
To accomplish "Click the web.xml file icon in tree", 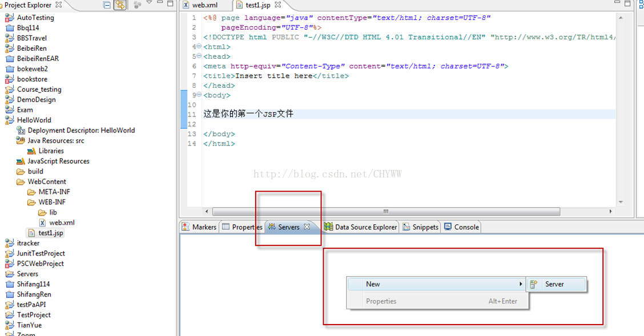I will (42, 223).
